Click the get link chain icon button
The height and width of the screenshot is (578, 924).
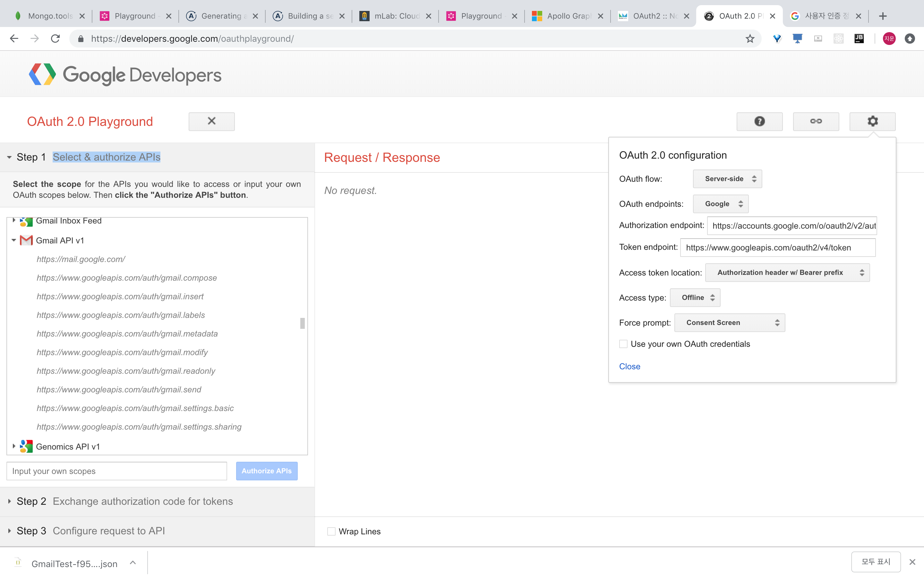816,121
